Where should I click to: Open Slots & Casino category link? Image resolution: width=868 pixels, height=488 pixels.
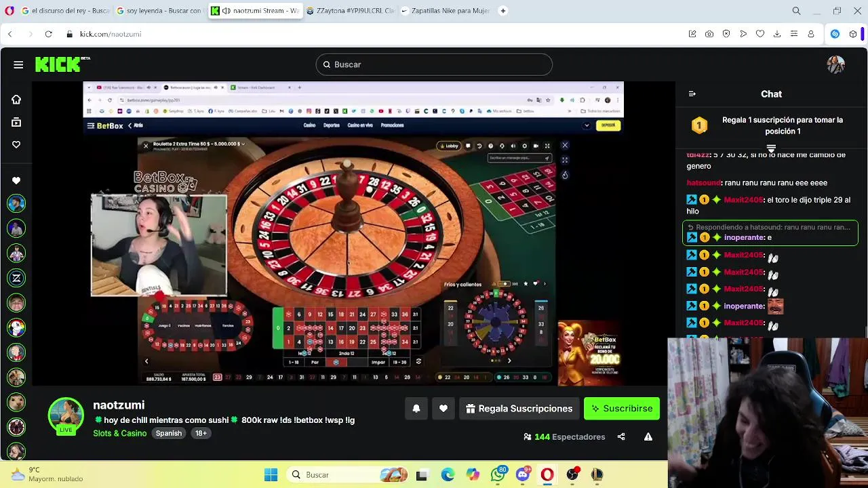coord(120,433)
